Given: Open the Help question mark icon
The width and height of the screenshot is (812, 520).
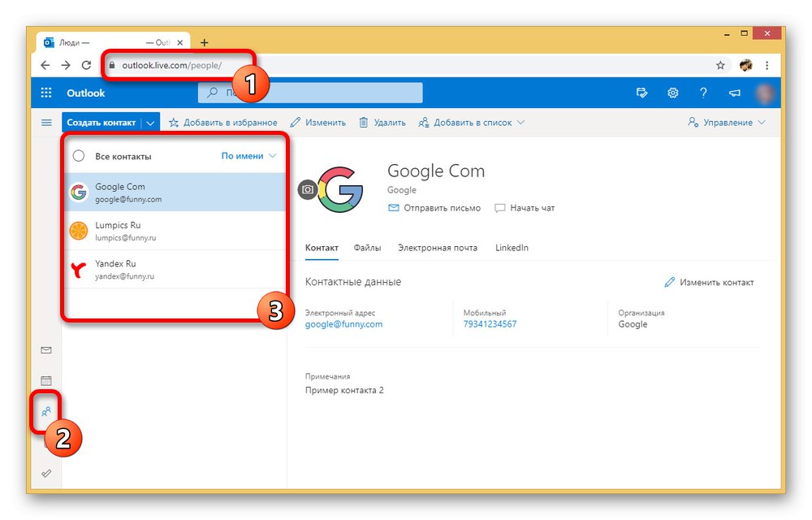Looking at the screenshot, I should 703,92.
